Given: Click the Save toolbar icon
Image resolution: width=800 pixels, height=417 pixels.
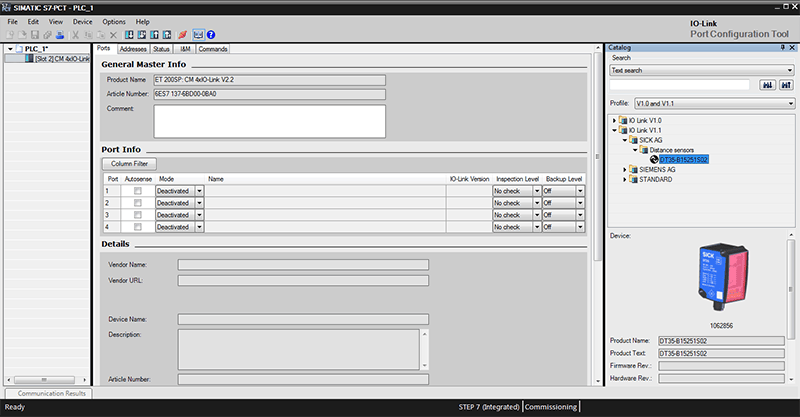Looking at the screenshot, I should (x=35, y=35).
